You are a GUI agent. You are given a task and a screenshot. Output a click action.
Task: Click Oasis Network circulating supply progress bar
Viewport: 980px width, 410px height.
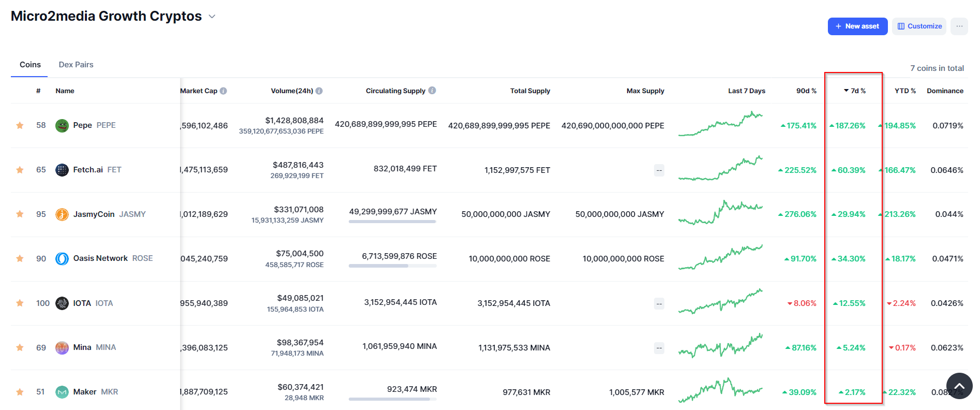(393, 266)
